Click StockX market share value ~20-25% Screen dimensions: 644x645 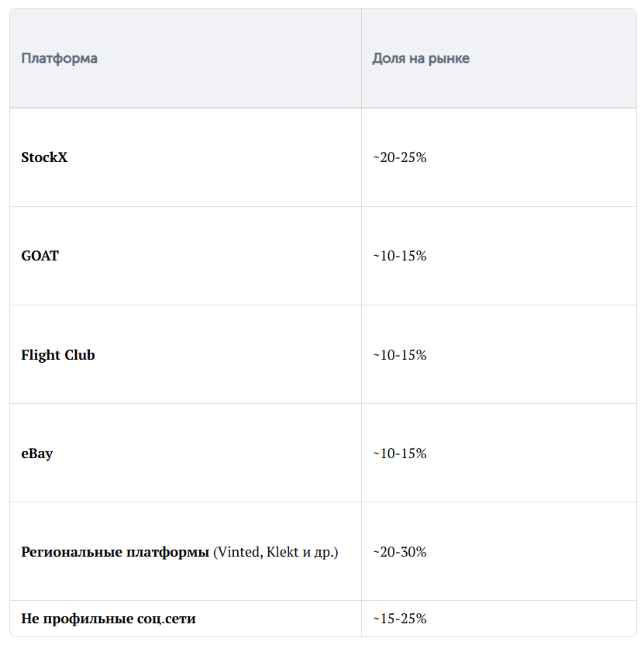(399, 157)
